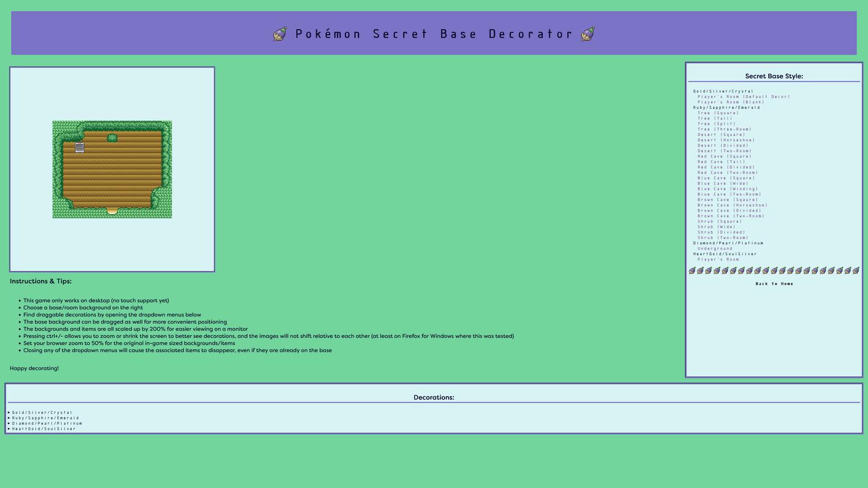
Task: Open Brown Cave (Two-Room) base style
Action: pyautogui.click(x=731, y=216)
